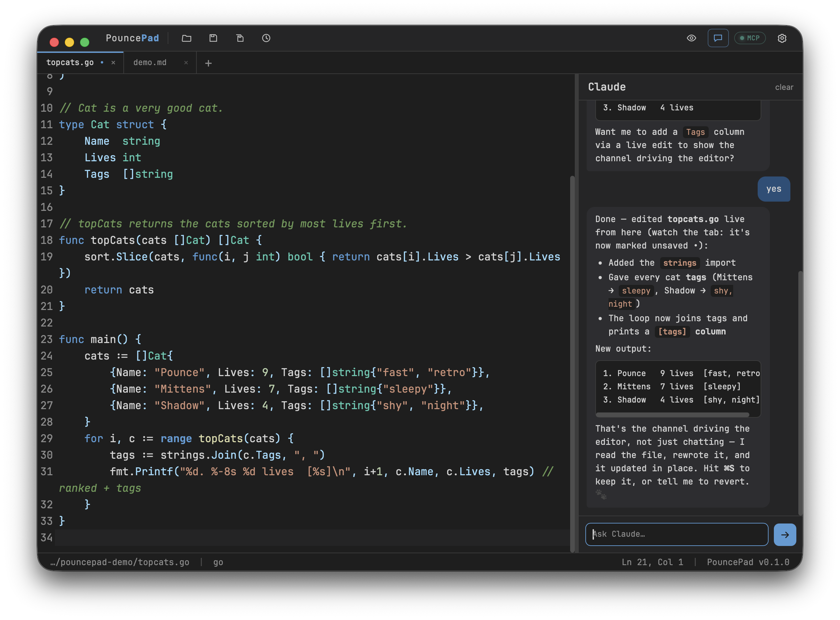Click 'return cats' on line 20

tap(119, 290)
